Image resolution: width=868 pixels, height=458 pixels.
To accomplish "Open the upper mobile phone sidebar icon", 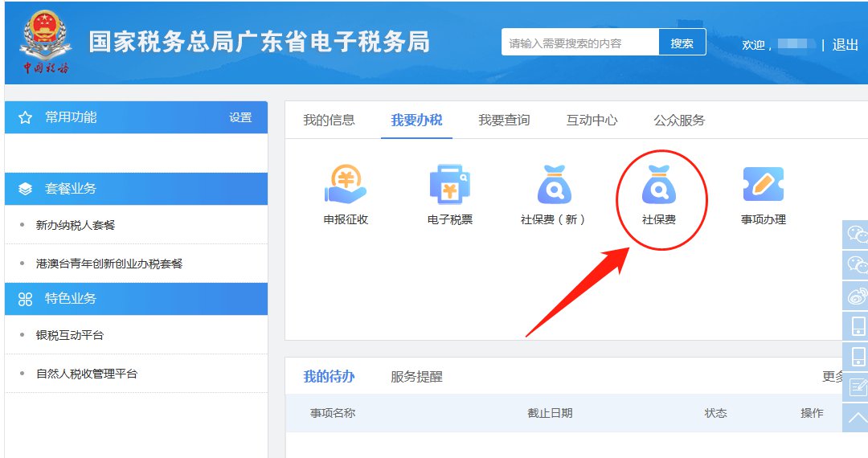I will (856, 325).
